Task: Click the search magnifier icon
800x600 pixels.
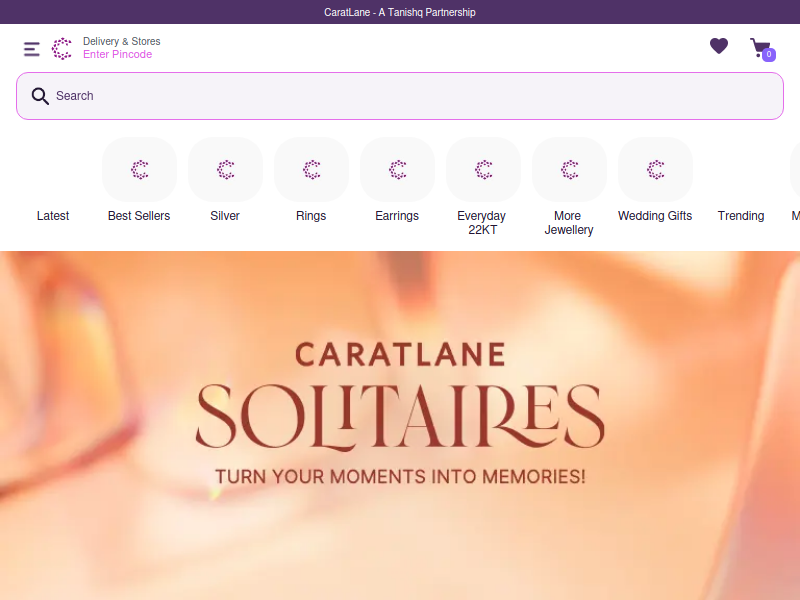Action: pyautogui.click(x=40, y=96)
